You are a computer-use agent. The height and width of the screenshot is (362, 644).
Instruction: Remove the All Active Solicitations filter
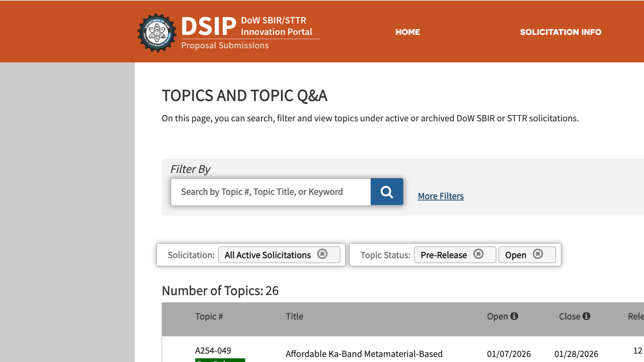click(x=322, y=254)
